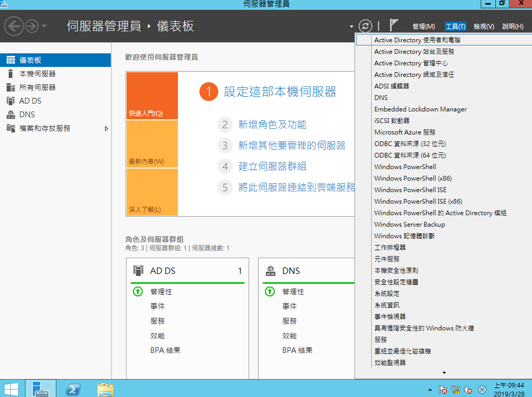Click 新增其他要管理的伺服器 link
This screenshot has height=397, width=532.
click(292, 145)
